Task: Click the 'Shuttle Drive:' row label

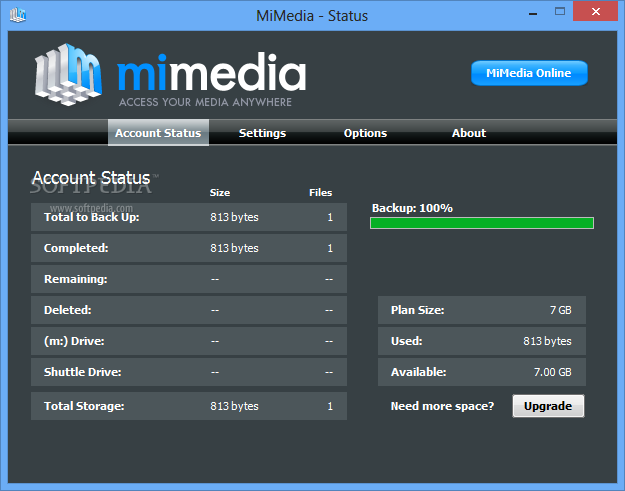Action: [82, 372]
